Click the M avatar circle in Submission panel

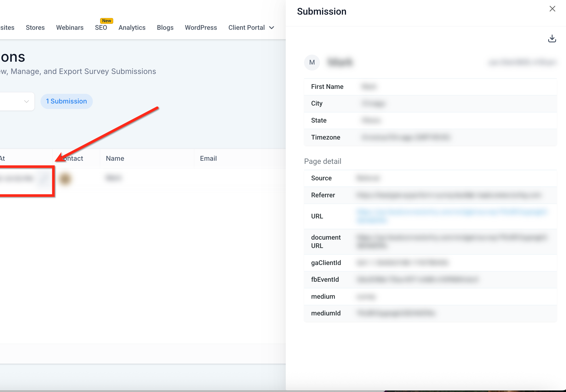(x=312, y=62)
